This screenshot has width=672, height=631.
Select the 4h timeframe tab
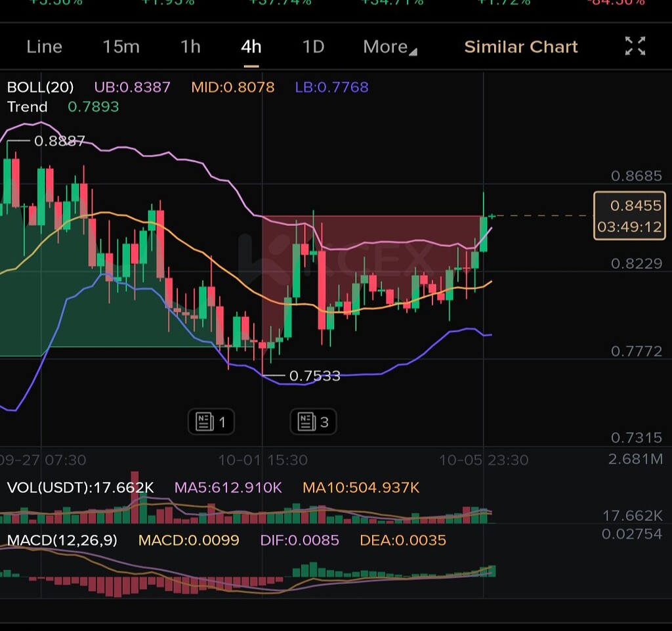(x=251, y=47)
